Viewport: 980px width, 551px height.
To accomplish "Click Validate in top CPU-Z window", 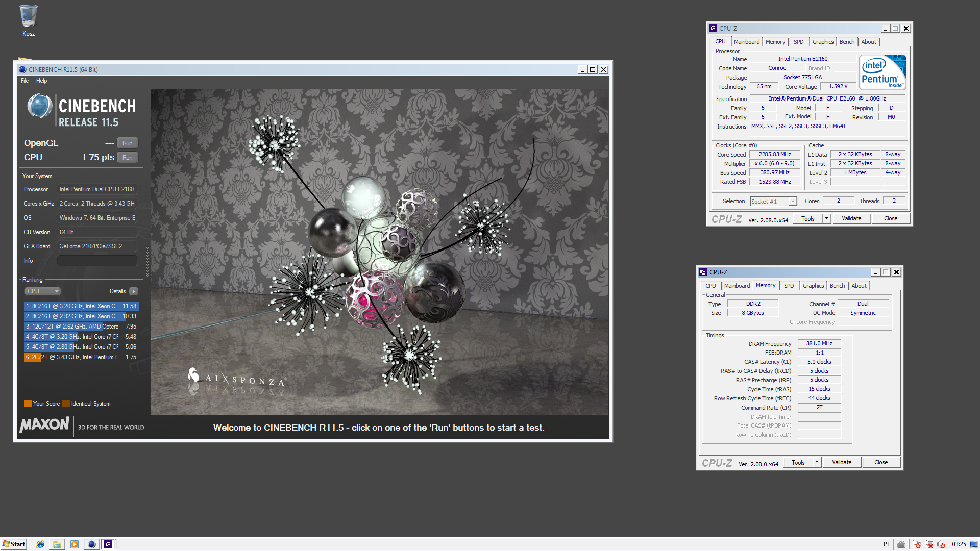I will pyautogui.click(x=851, y=218).
